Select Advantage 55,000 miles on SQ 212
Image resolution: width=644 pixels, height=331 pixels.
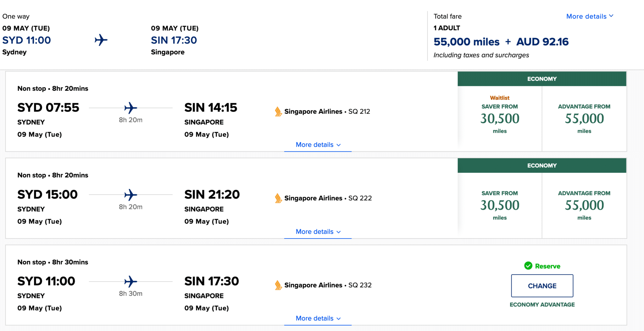584,118
